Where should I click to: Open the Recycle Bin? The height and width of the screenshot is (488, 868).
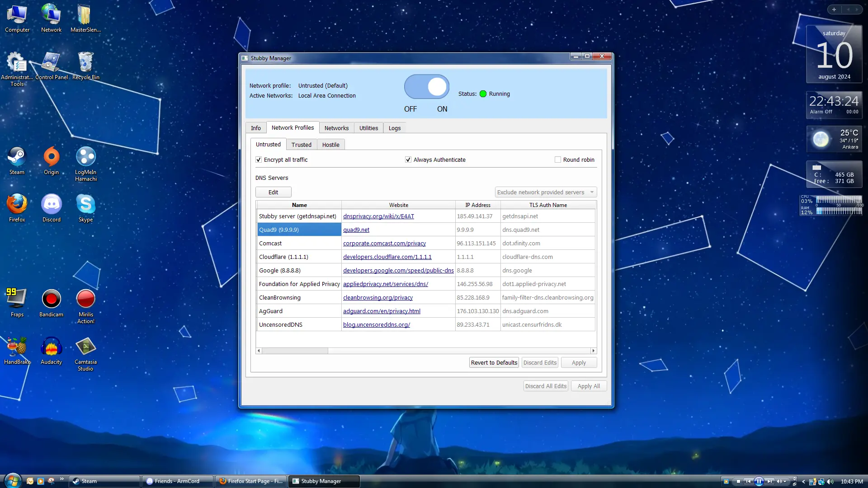[x=85, y=66]
